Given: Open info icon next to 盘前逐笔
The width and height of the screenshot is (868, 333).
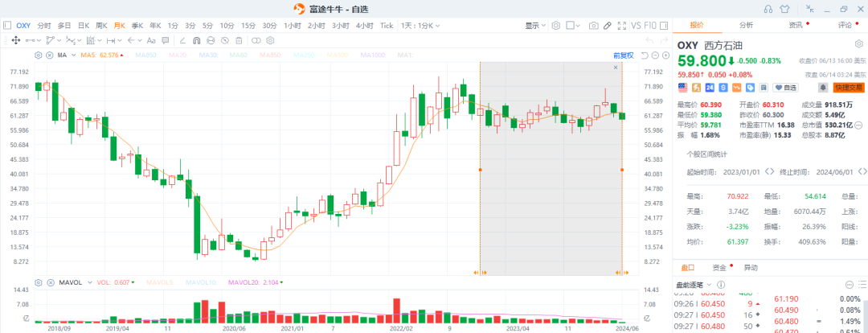Looking at the screenshot, I should [721, 285].
